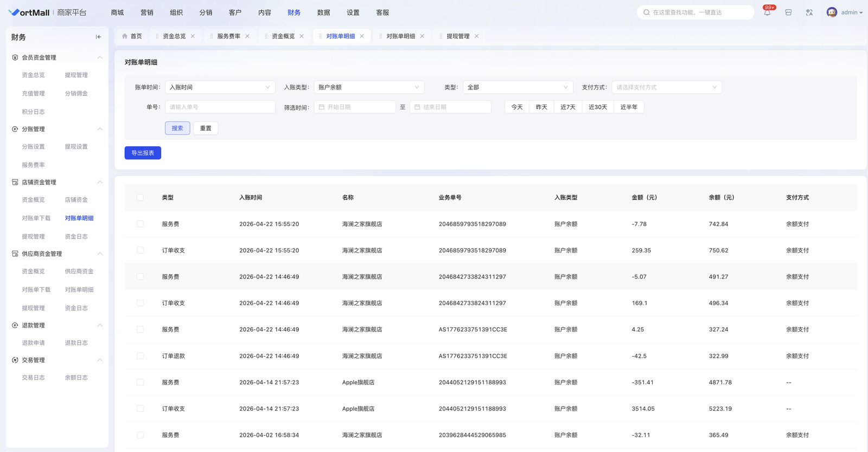868x452 pixels.
Task: Open the notifications bell icon
Action: [x=767, y=12]
